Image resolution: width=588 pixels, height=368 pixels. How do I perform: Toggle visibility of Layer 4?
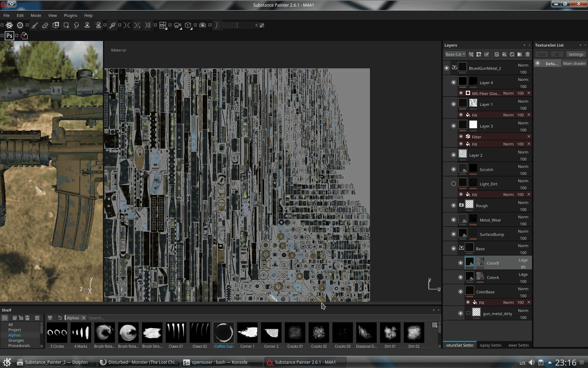[454, 82]
